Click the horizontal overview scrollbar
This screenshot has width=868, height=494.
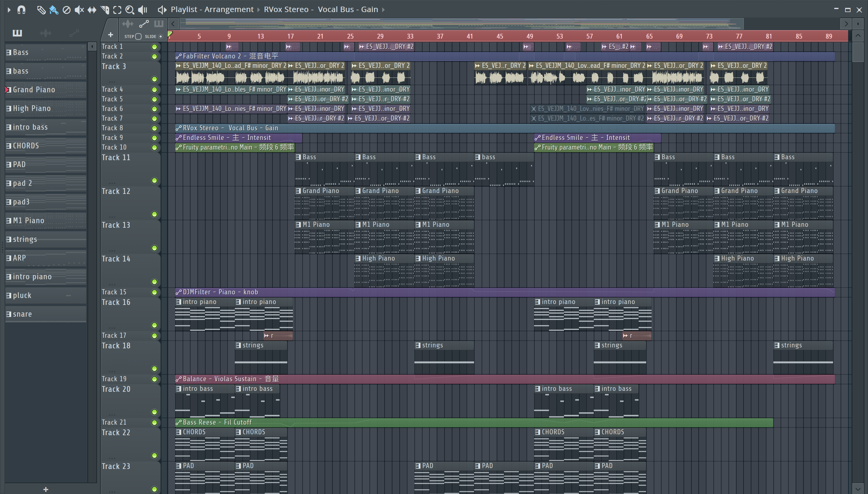click(x=462, y=24)
